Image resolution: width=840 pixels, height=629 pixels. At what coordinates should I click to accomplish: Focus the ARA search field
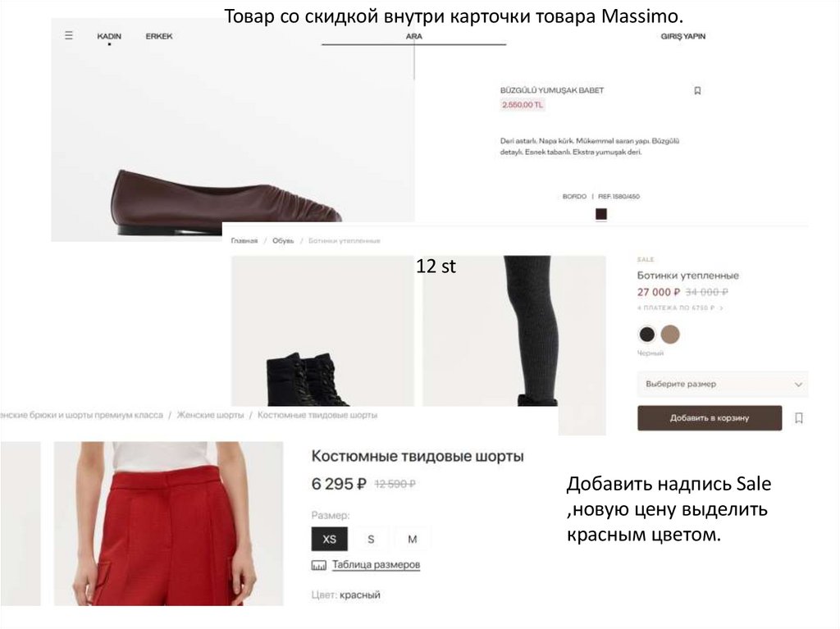pyautogui.click(x=413, y=37)
